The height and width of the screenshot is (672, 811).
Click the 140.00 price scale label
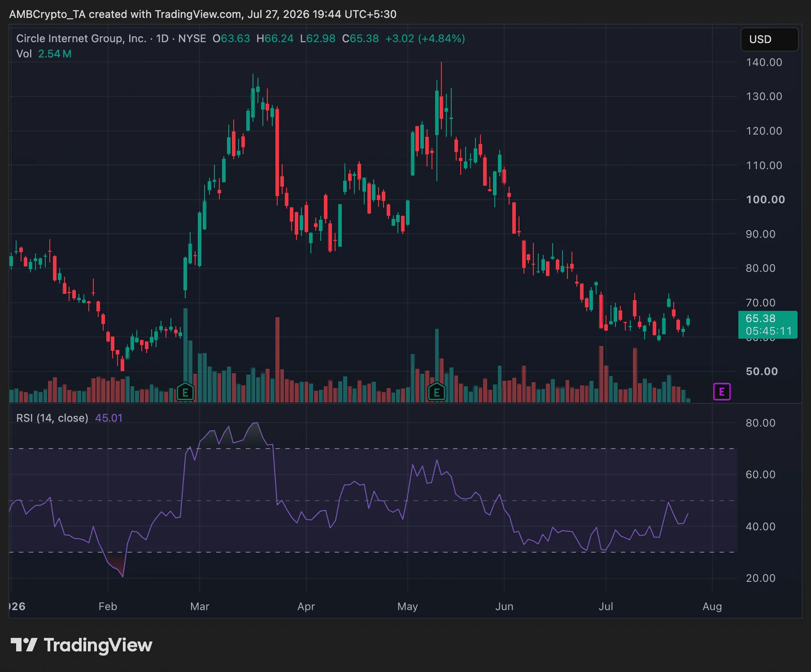[x=764, y=62]
